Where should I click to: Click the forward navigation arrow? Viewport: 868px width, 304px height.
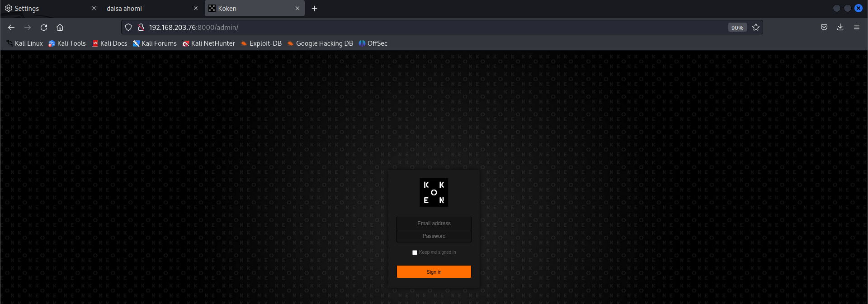click(28, 28)
